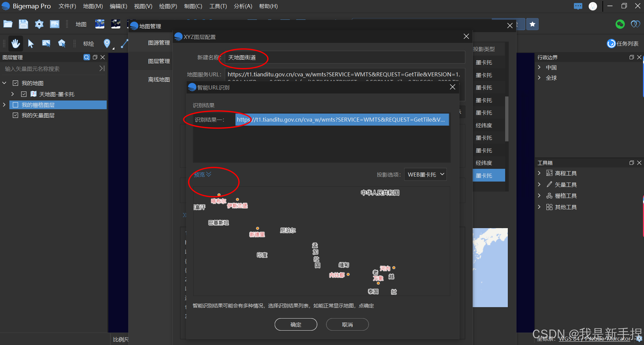Image resolution: width=644 pixels, height=345 pixels.
Task: Toggle the 我的栅格图层 (raster layers) checkbox
Action: pos(15,105)
